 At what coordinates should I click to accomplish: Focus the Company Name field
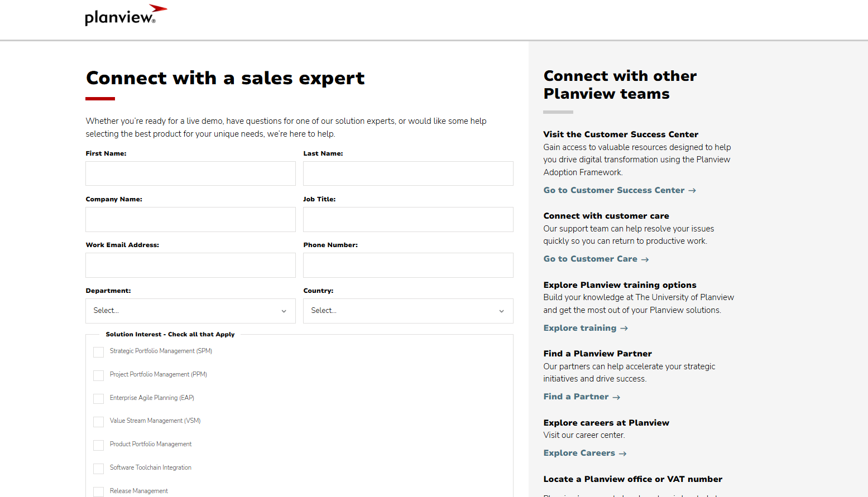point(190,219)
